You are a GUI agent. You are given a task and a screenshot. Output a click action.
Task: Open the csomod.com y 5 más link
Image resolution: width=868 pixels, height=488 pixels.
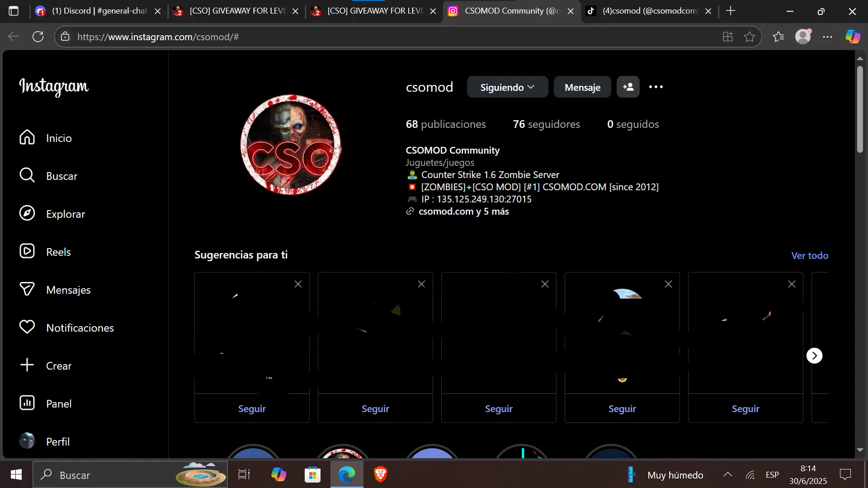point(463,211)
